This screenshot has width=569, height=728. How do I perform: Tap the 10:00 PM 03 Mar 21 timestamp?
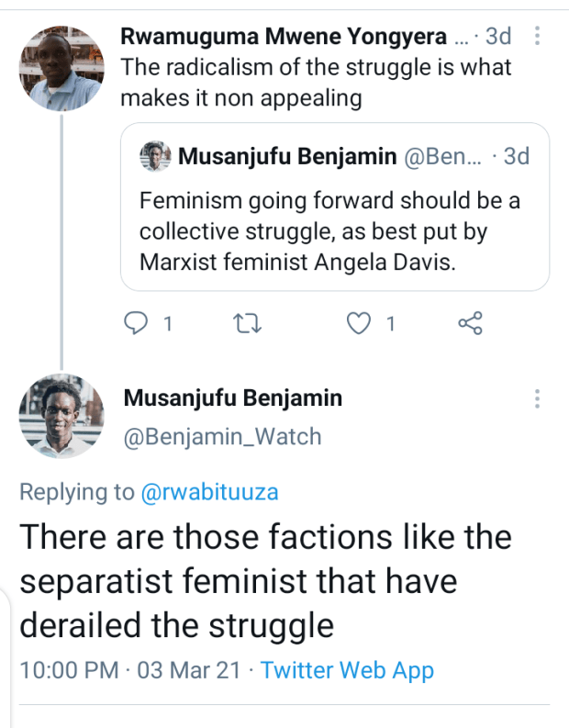pyautogui.click(x=131, y=669)
